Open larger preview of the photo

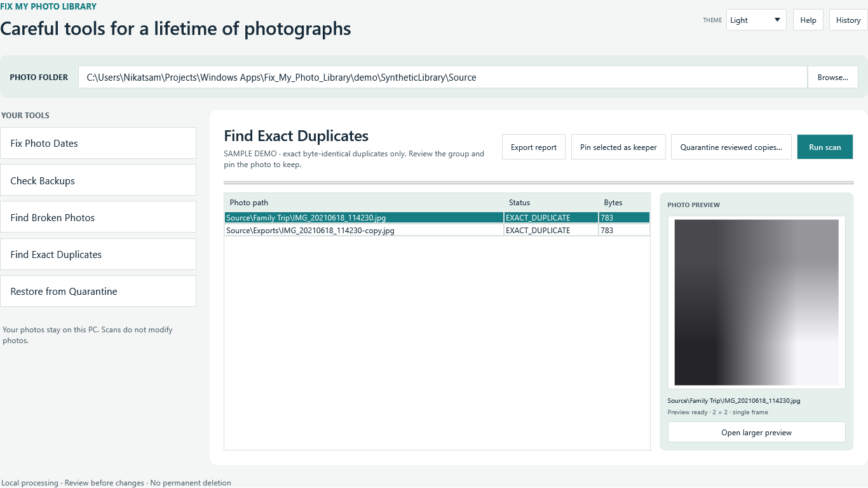[x=756, y=433]
